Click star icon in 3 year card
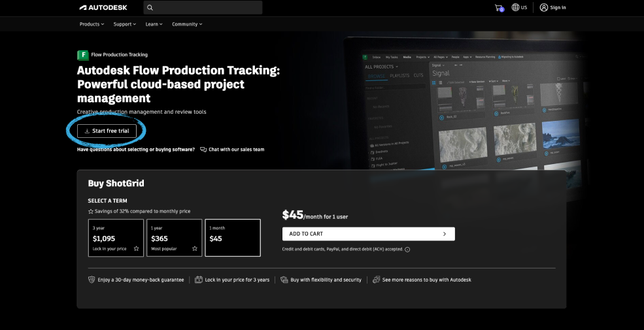 click(x=137, y=249)
